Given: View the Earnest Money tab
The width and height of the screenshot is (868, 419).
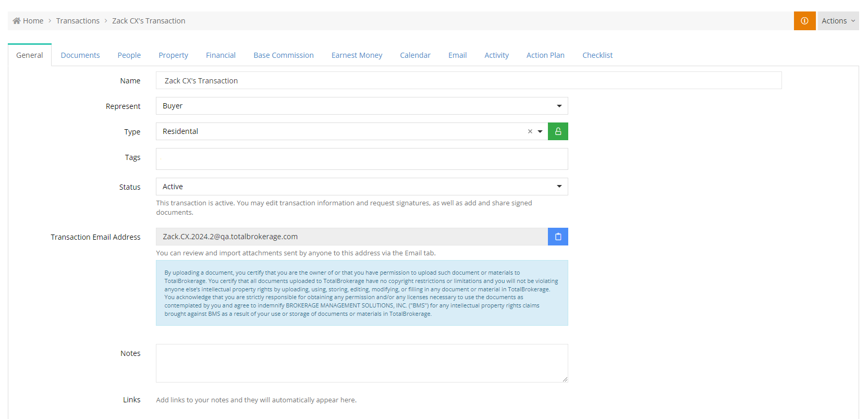Looking at the screenshot, I should (357, 55).
